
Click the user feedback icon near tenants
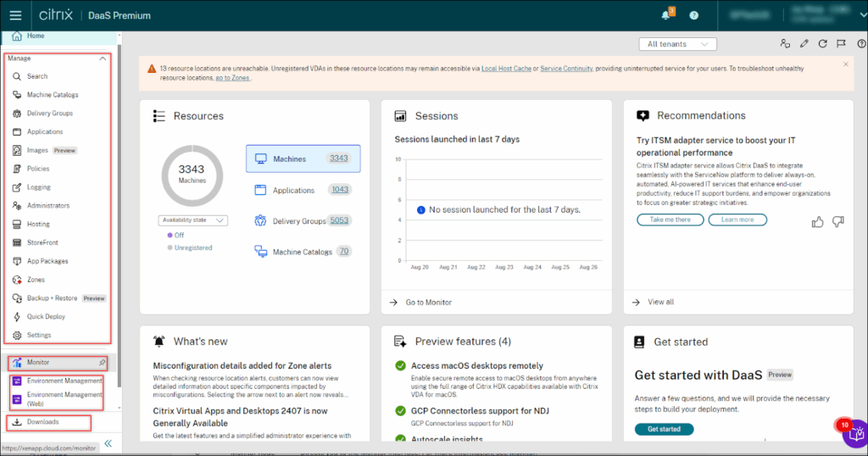[x=785, y=44]
